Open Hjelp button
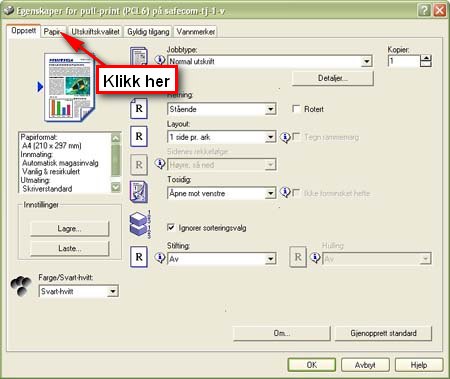Screen dimensions: 450x379 click(x=419, y=365)
